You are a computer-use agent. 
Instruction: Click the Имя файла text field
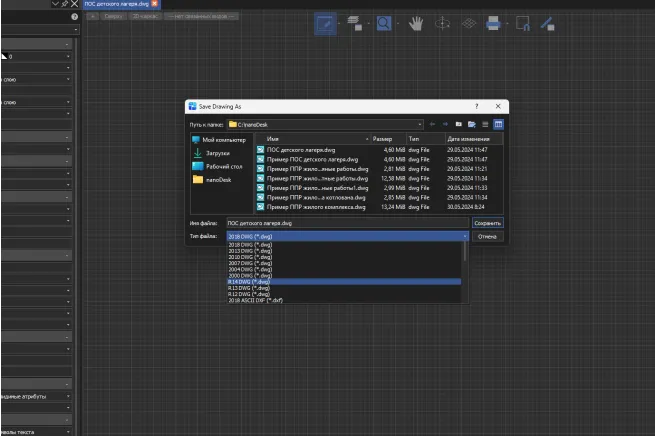point(345,223)
